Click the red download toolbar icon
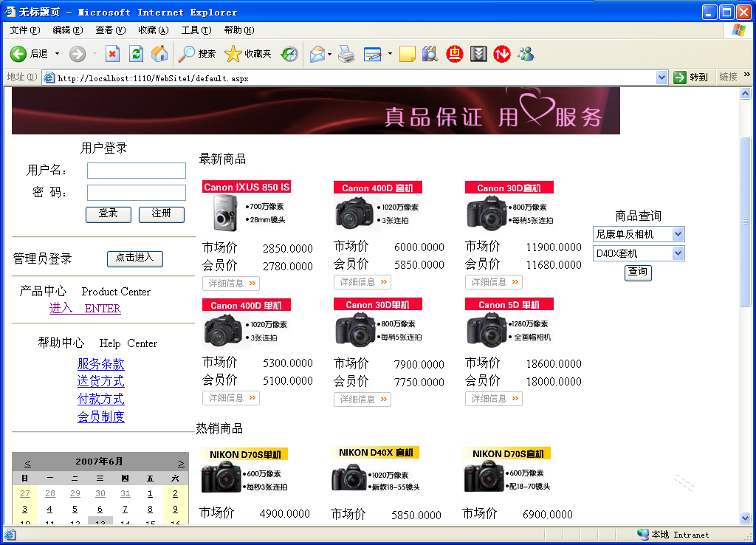The height and width of the screenshot is (545, 756). point(454,54)
